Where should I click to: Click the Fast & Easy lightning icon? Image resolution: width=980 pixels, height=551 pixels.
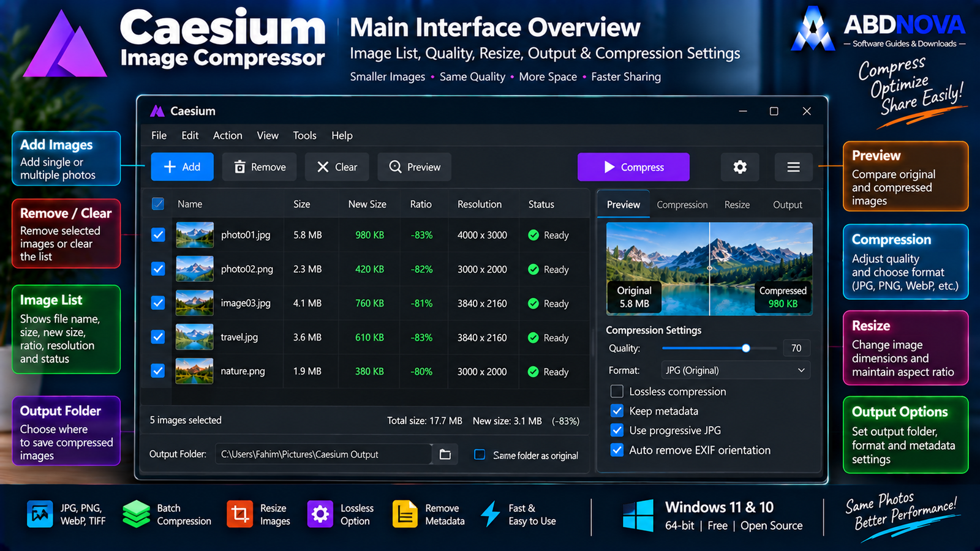[x=490, y=514]
